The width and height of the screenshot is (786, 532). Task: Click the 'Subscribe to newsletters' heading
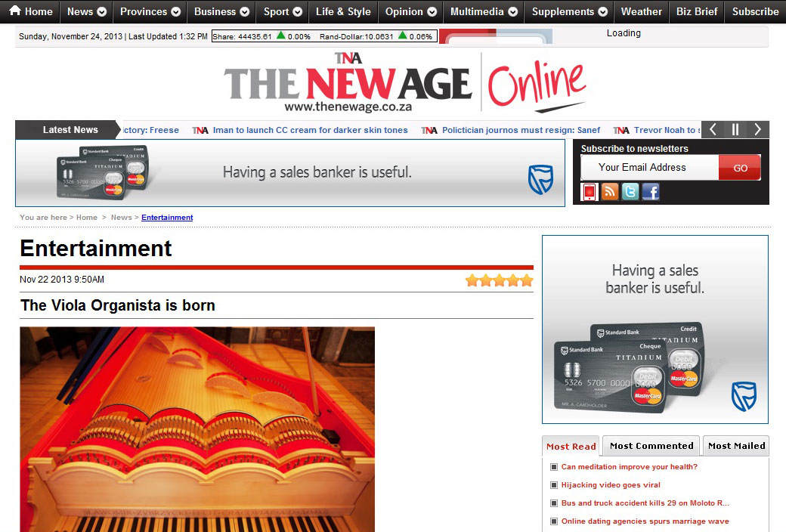635,149
